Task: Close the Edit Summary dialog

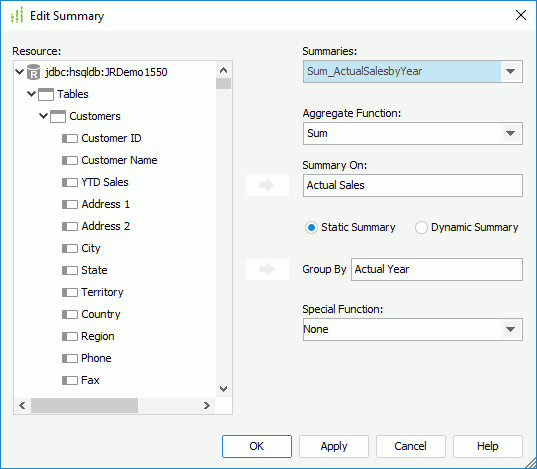Action: coord(521,15)
